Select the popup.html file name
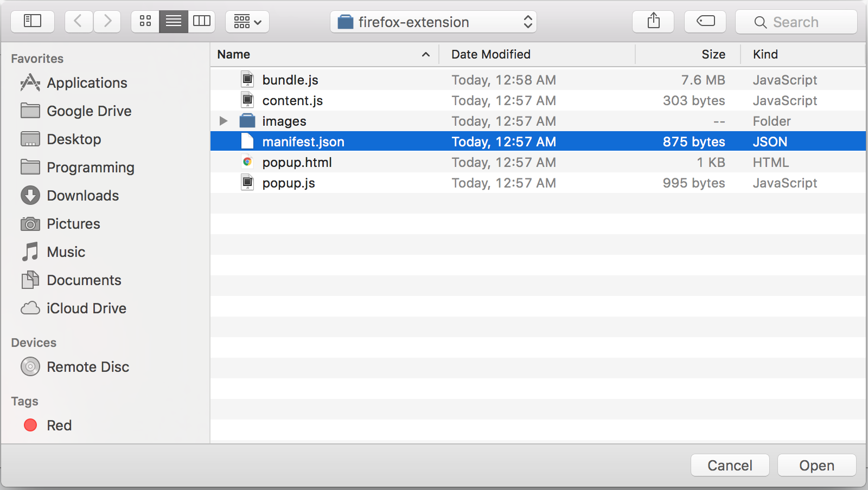 pos(297,163)
